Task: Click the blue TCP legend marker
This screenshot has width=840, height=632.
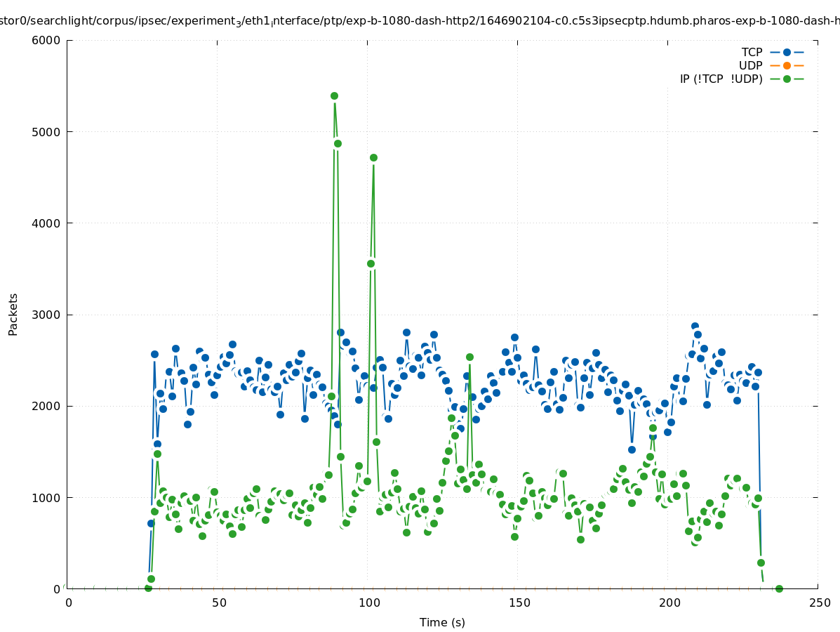Action: pos(787,52)
